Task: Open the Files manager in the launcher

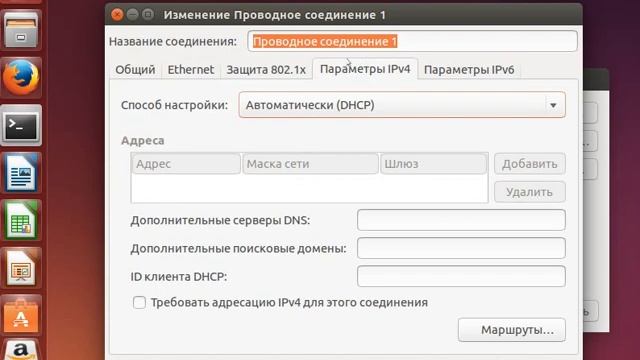Action: [21, 30]
